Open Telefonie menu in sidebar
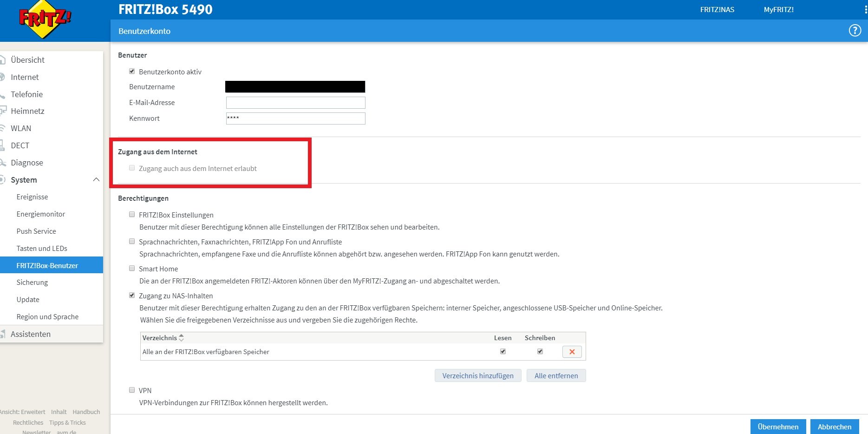The width and height of the screenshot is (868, 434). tap(27, 94)
